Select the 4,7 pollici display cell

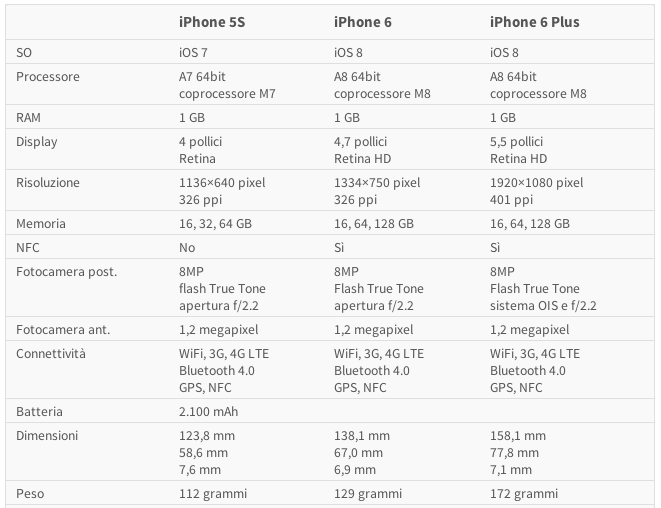pos(360,142)
